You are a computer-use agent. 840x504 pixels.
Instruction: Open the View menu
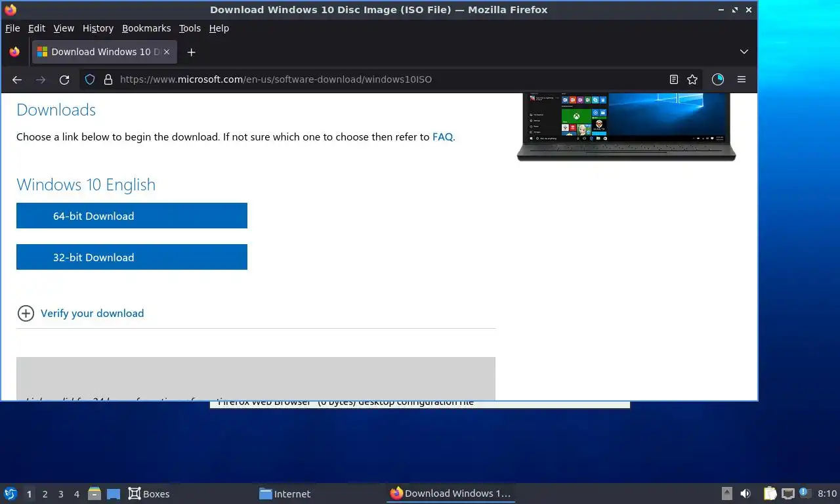click(64, 28)
